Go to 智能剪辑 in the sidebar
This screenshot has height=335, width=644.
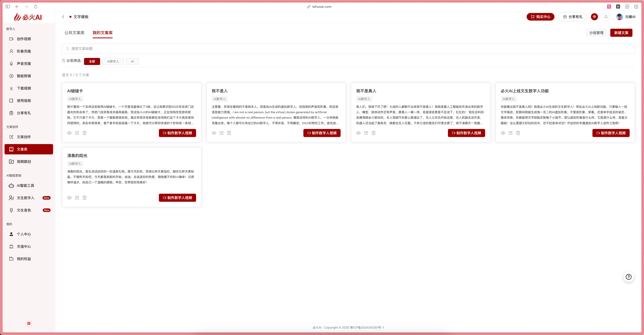coord(29,76)
